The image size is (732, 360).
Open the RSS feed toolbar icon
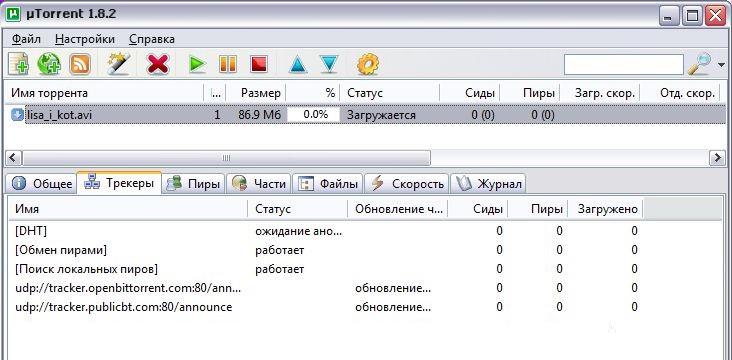click(79, 64)
